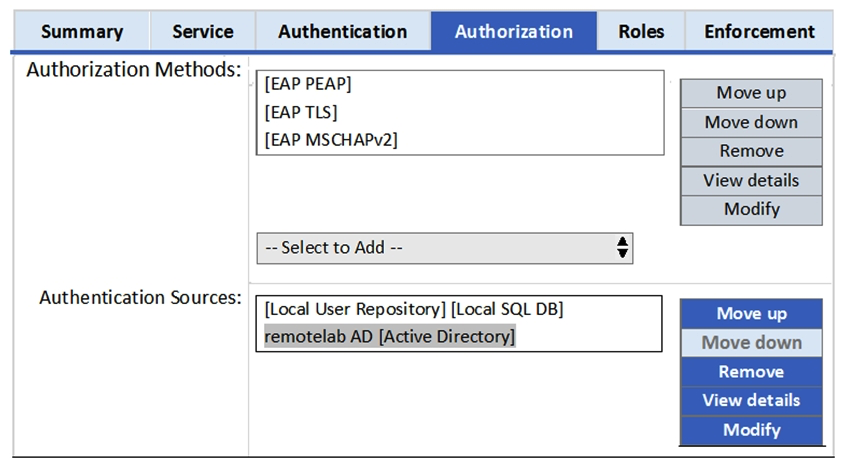Click the Select to Add dropdown arrows
This screenshot has width=844, height=467.
pos(622,247)
